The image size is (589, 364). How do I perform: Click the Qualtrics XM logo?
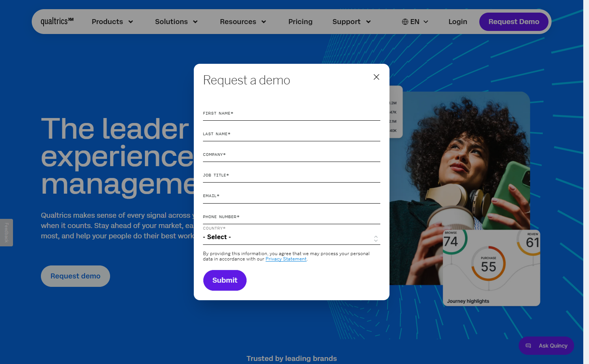(57, 21)
